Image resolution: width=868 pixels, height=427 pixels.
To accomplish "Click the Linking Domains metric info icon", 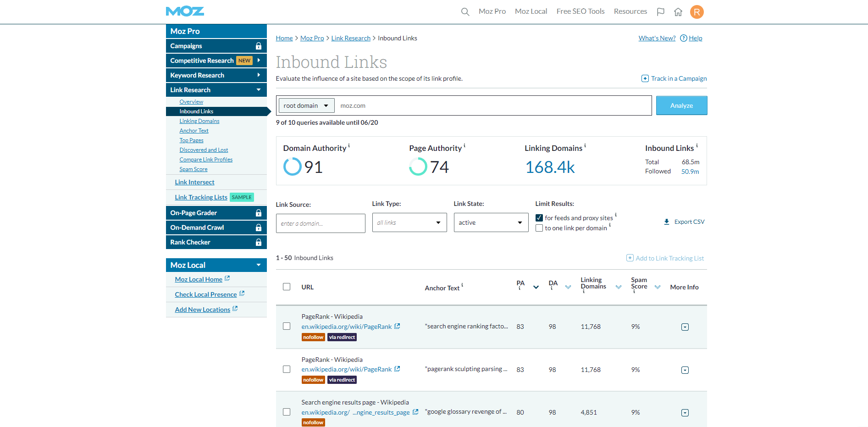I will (x=585, y=145).
